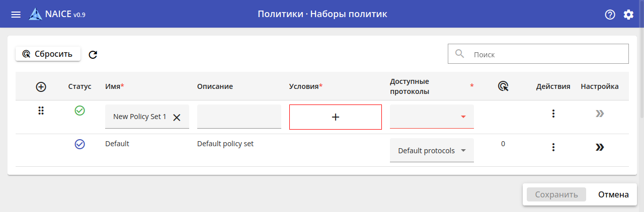The height and width of the screenshot is (212, 644).
Task: Open the hamburger navigation menu
Action: pos(16,15)
